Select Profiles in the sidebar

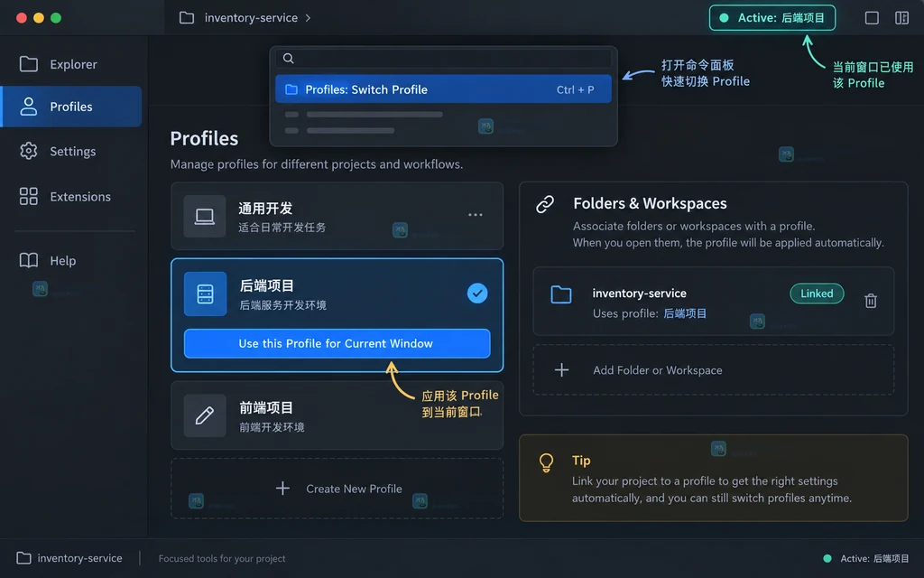(x=71, y=107)
